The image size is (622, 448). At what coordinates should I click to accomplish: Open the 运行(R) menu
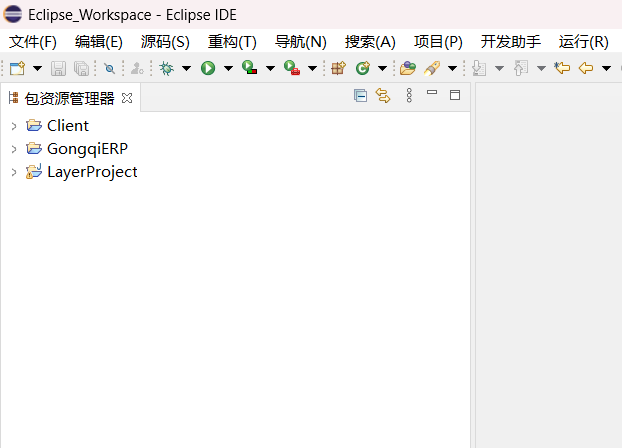tap(584, 42)
